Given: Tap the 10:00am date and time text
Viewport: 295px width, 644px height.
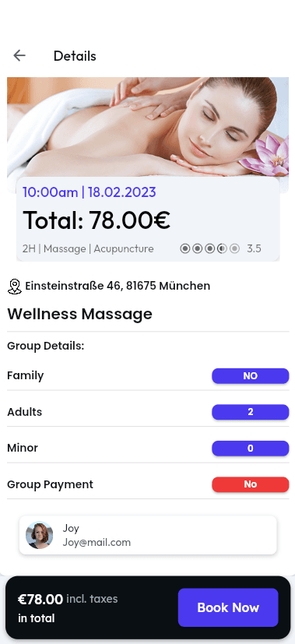Looking at the screenshot, I should click(90, 192).
